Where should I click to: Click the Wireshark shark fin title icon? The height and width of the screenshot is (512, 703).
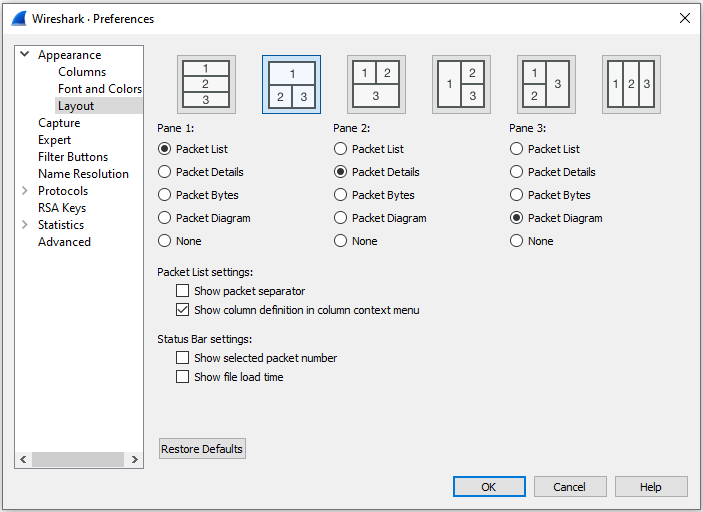[19, 19]
